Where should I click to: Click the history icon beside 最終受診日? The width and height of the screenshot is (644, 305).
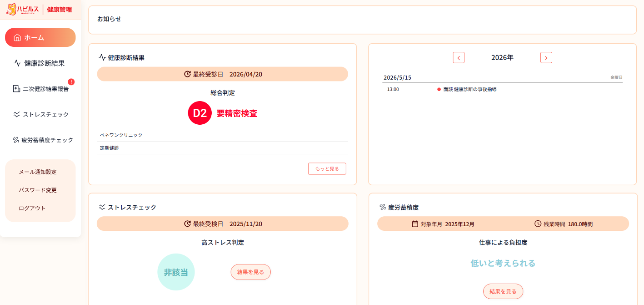click(187, 74)
